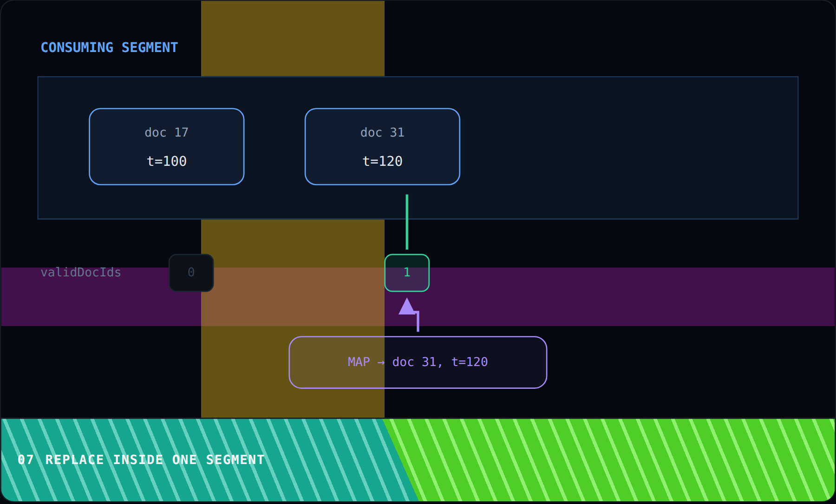Click empty area of consuming segment panel

[x=627, y=148]
